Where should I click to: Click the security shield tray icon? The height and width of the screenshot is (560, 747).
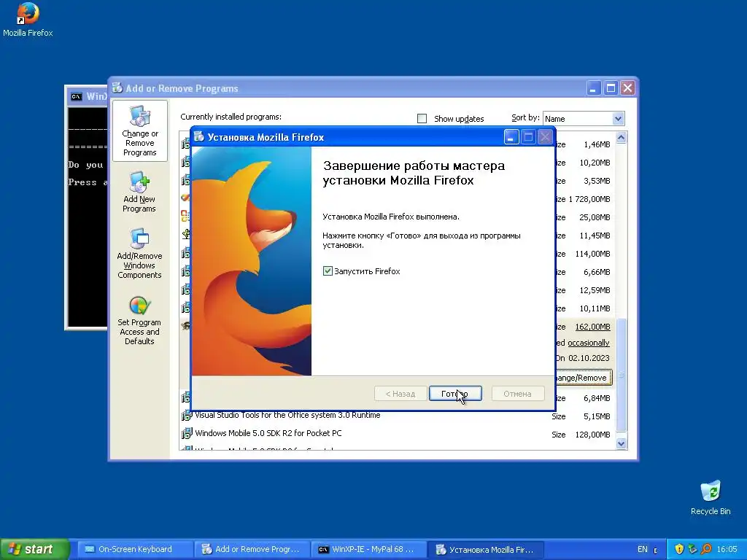pyautogui.click(x=679, y=549)
